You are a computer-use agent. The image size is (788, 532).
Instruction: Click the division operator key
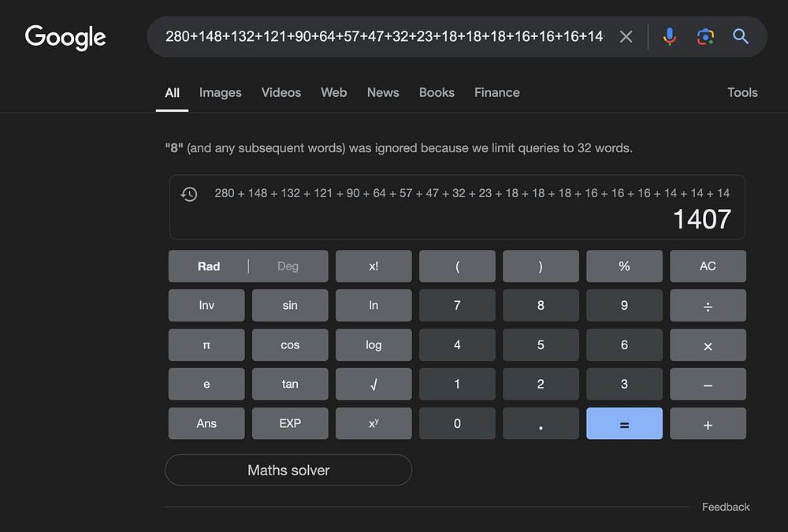click(708, 305)
